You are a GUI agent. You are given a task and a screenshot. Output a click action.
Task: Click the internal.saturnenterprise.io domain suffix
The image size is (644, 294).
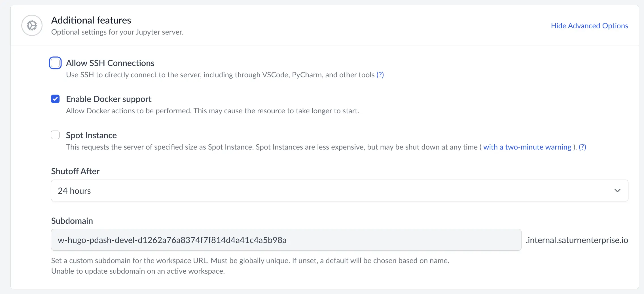[577, 240]
